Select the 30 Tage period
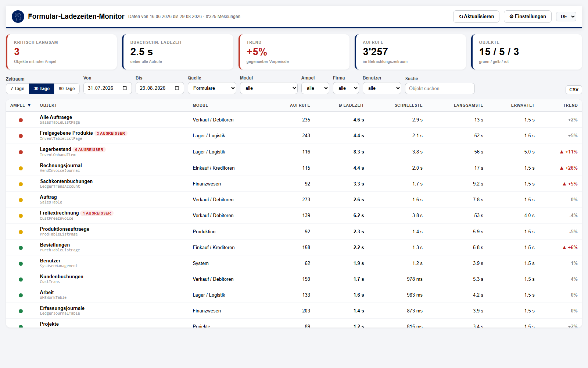Image resolution: width=588 pixels, height=368 pixels. (42, 89)
